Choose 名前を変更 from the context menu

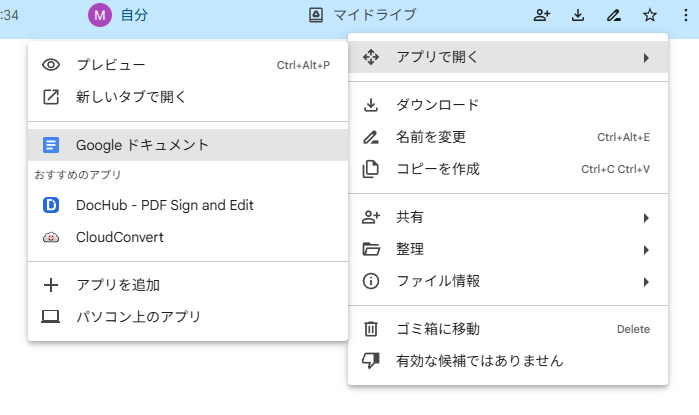tap(508, 137)
